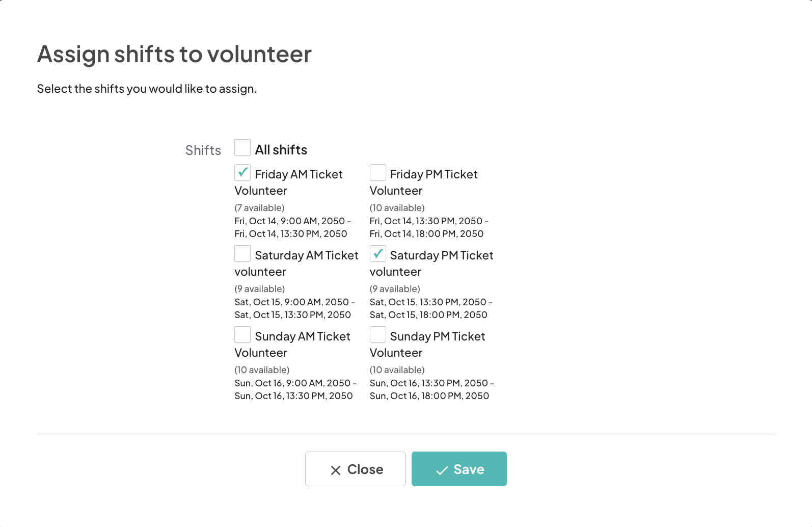Screen dimensions: 812x527
Task: Enable the Saturday AM Ticket volunteer checkbox
Action: pyautogui.click(x=242, y=254)
